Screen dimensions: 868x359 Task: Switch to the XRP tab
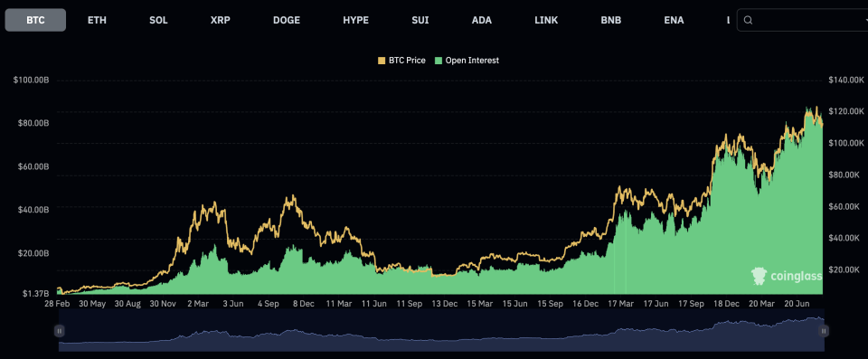[221, 21]
